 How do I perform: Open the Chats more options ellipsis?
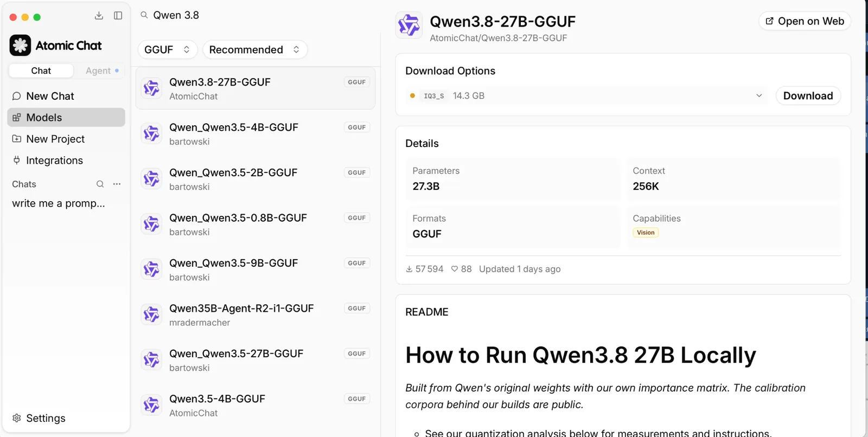[x=117, y=184]
